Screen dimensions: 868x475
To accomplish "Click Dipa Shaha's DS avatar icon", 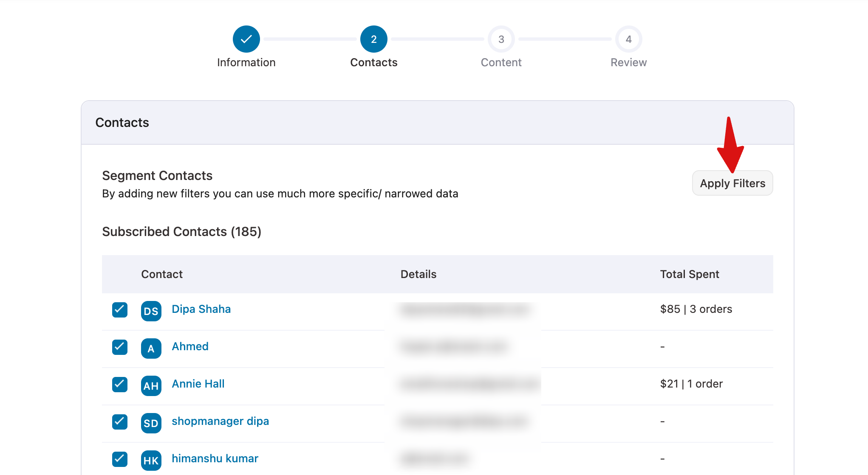I will point(151,311).
